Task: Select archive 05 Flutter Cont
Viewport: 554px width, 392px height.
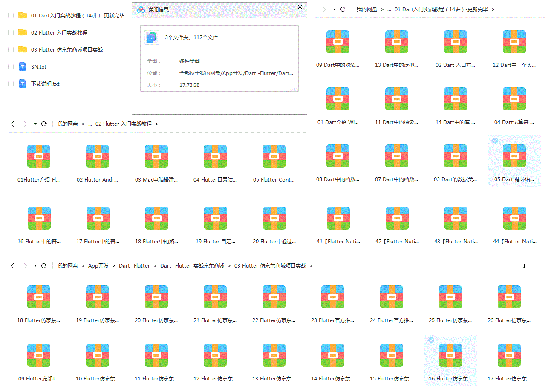Action: [x=274, y=156]
